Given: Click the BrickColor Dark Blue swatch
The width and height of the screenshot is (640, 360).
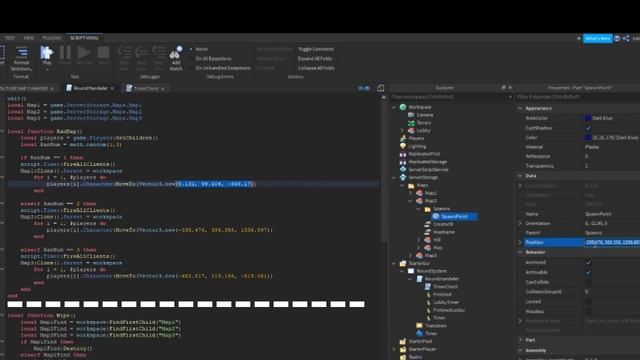Looking at the screenshot, I should point(588,118).
